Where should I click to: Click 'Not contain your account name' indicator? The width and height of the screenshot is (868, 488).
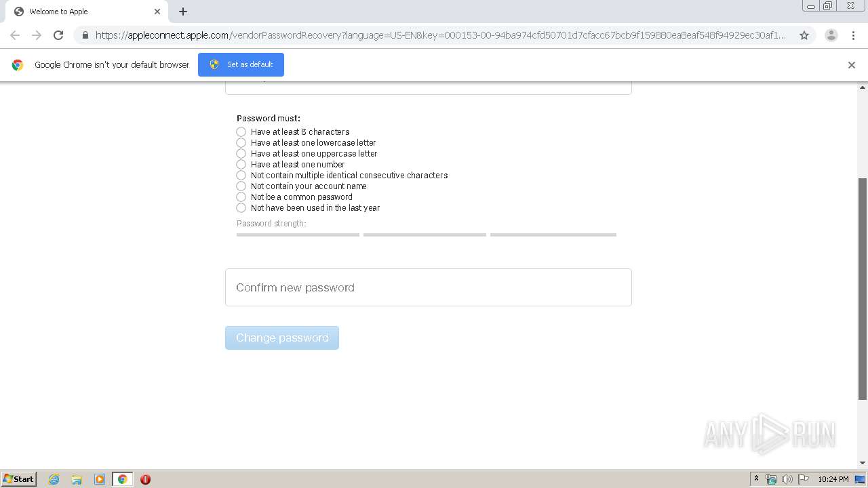click(x=241, y=186)
